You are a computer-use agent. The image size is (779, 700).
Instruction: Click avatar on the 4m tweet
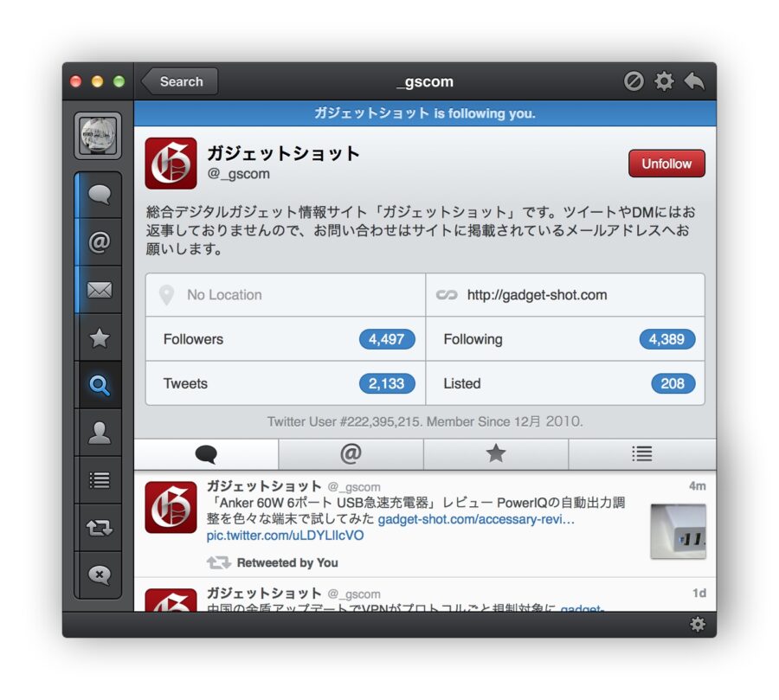171,507
